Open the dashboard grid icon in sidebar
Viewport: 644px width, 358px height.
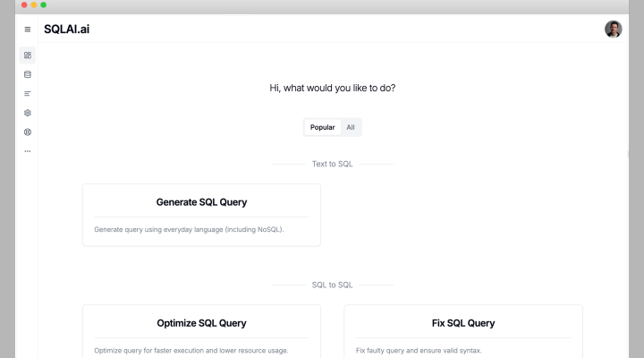[28, 55]
